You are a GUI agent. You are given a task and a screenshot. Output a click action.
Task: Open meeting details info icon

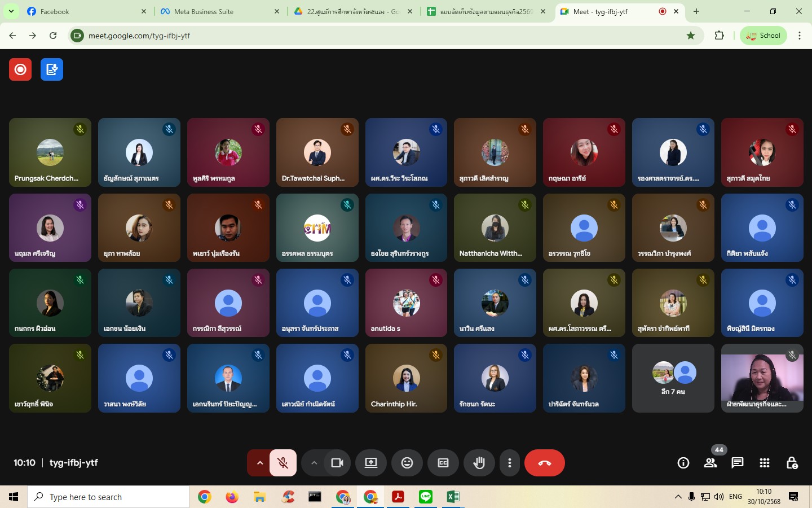683,463
